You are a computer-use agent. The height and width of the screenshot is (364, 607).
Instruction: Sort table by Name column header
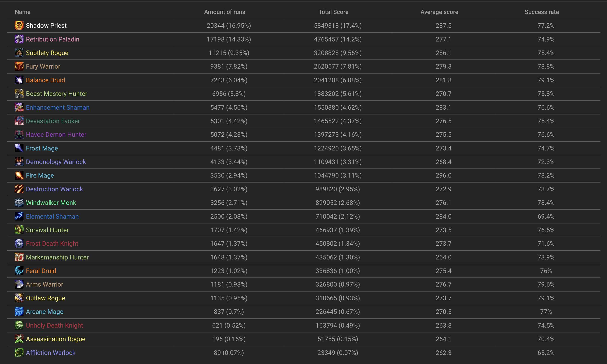(x=23, y=12)
